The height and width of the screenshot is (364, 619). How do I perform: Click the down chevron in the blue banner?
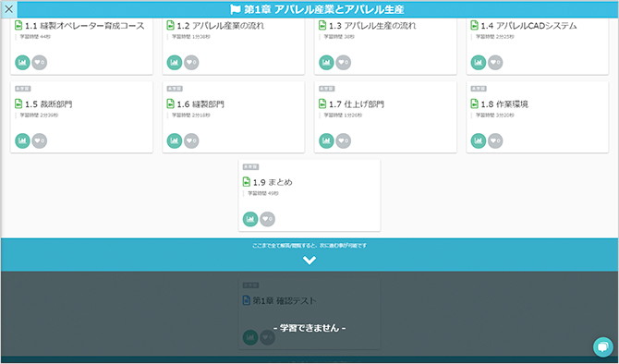coord(309,261)
